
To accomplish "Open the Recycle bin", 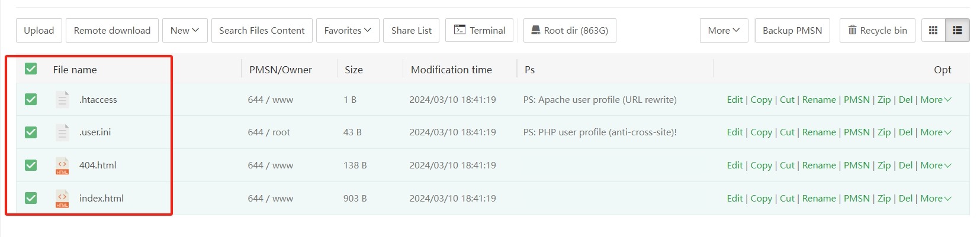I will 878,30.
